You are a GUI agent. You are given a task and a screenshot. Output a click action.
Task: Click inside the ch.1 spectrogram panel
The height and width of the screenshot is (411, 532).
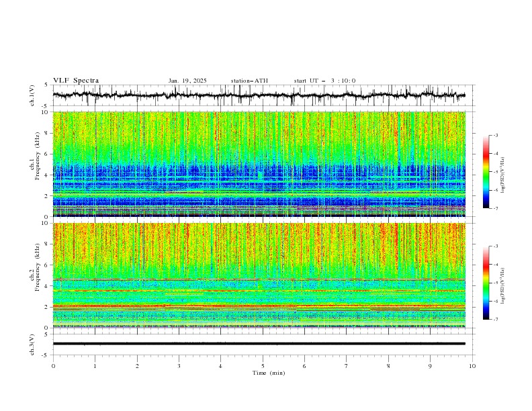(259, 164)
